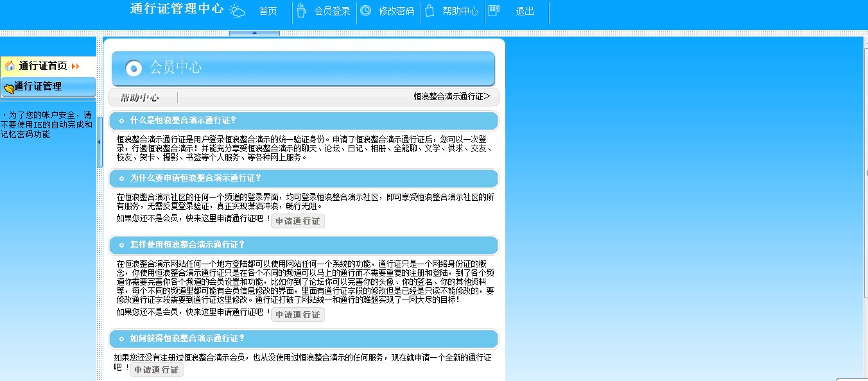This screenshot has height=381, width=868.
Task: Click bullet icon before 如何获得恒浪整合演示通行证
Action: coord(121,339)
